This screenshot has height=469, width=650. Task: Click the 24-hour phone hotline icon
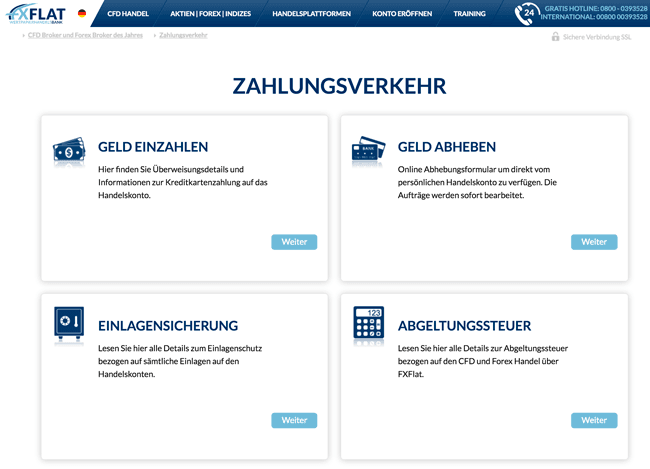(526, 14)
